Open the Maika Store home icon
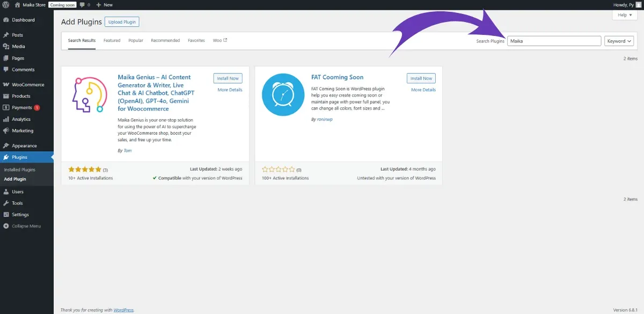This screenshot has width=644, height=314. [18, 4]
